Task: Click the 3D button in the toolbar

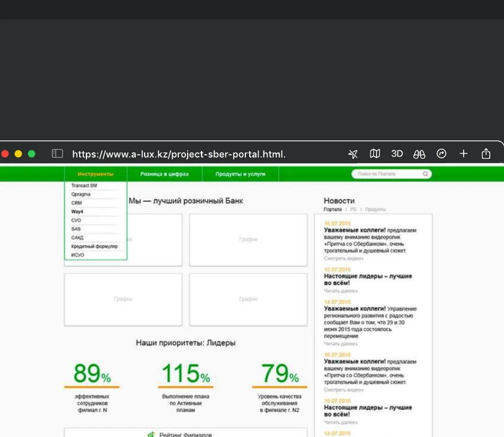Action: (397, 153)
